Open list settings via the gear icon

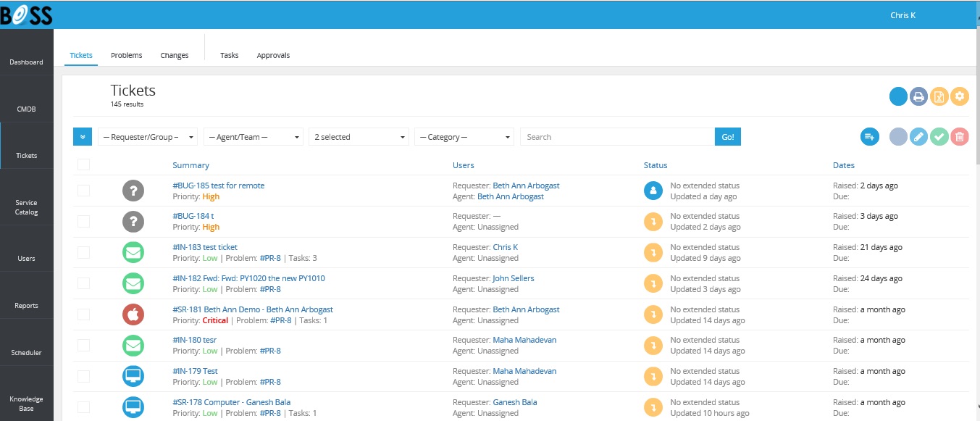960,96
